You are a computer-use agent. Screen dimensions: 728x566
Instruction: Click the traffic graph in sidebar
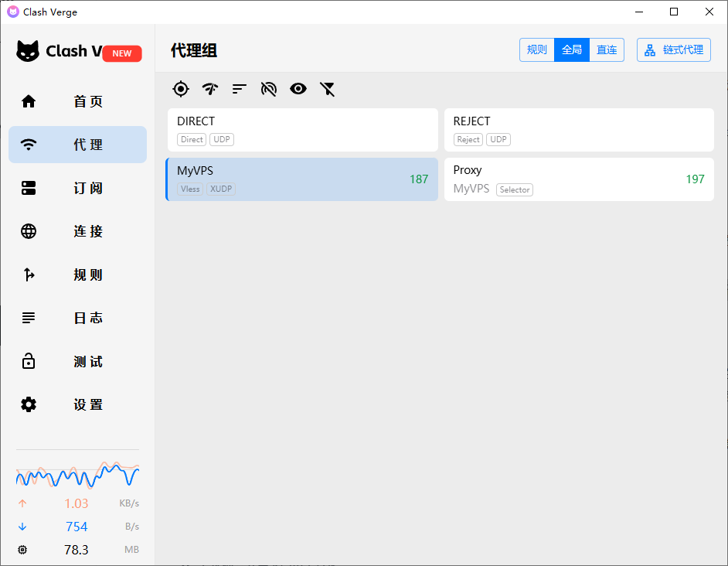[77, 475]
